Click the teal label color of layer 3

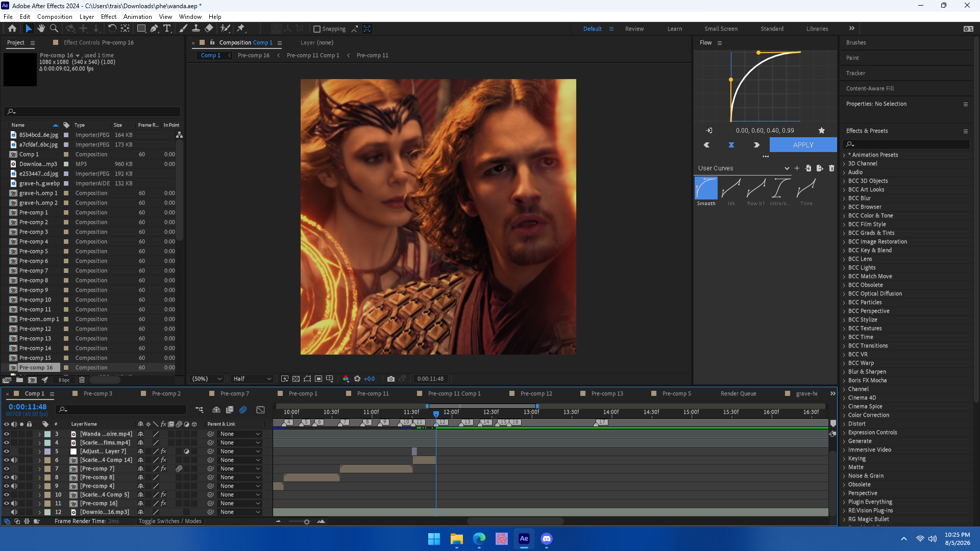tap(47, 434)
